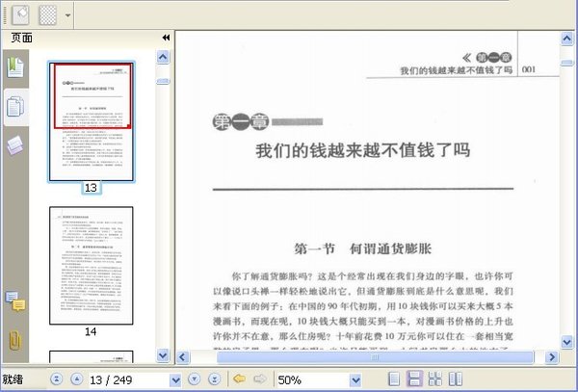The width and height of the screenshot is (578, 392).
Task: Switch to facing pages layout
Action: (456, 379)
